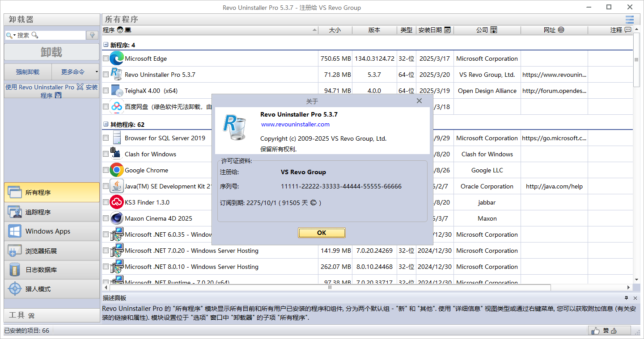Click the vertical scrollbar thumb
This screenshot has width=644, height=339.
pos(637,60)
